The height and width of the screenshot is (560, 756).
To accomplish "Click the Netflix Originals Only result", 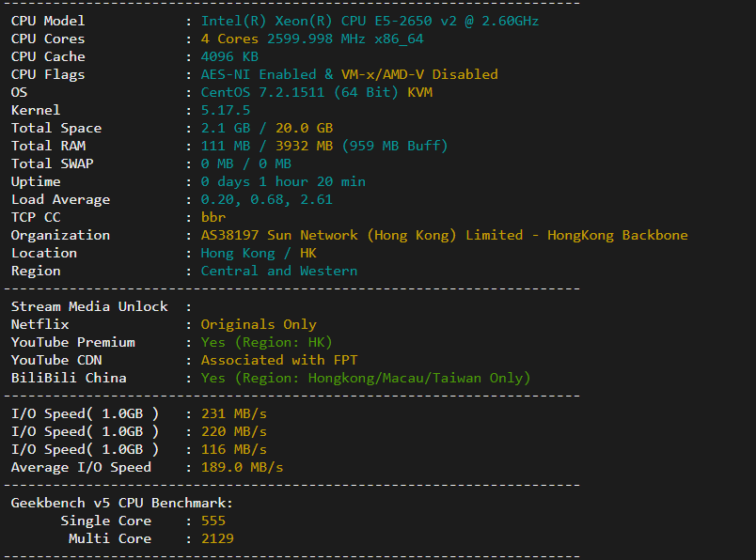I will click(259, 324).
